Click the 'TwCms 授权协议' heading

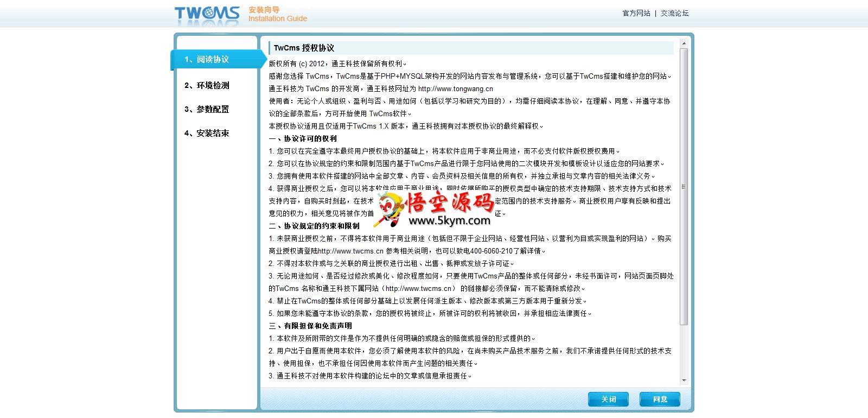pyautogui.click(x=304, y=48)
